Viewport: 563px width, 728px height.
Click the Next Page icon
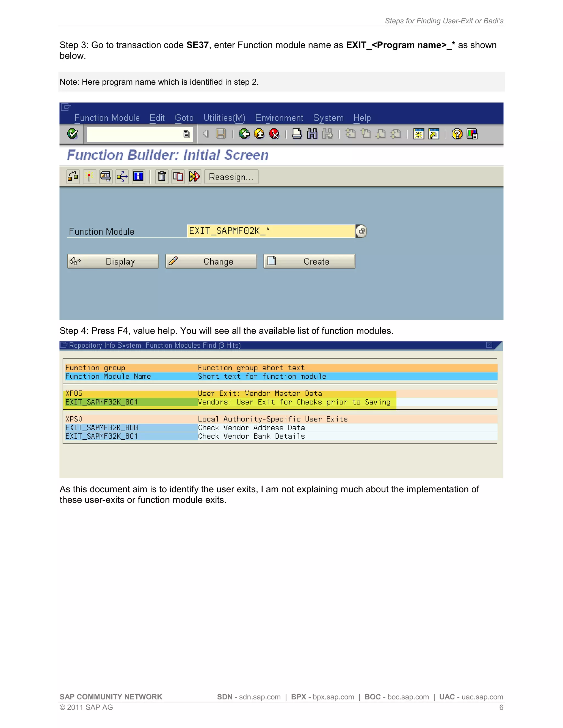(x=380, y=134)
